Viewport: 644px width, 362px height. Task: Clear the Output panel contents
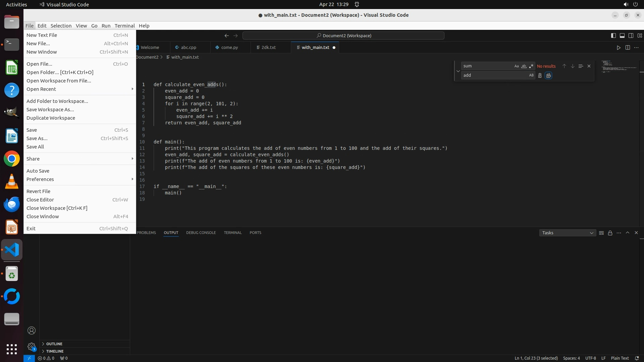click(x=601, y=233)
